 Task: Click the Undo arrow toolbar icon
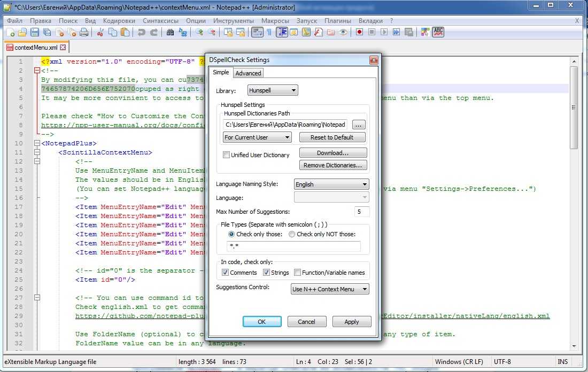pyautogui.click(x=141, y=33)
